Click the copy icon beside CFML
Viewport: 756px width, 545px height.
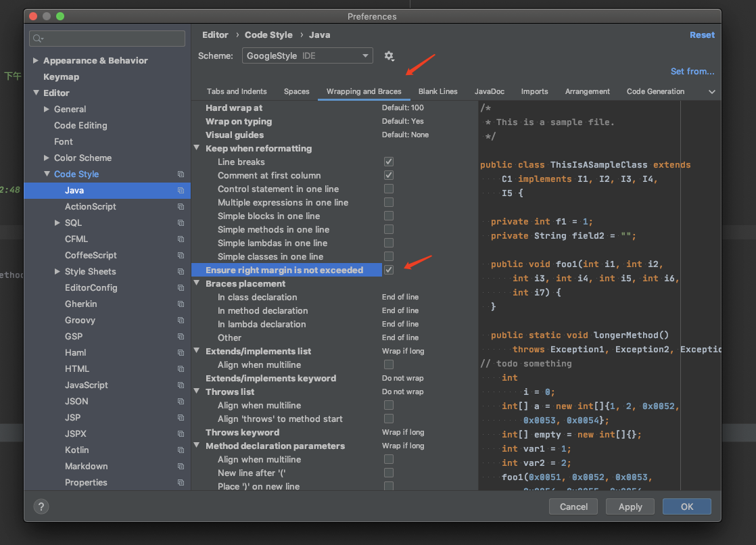click(x=181, y=239)
